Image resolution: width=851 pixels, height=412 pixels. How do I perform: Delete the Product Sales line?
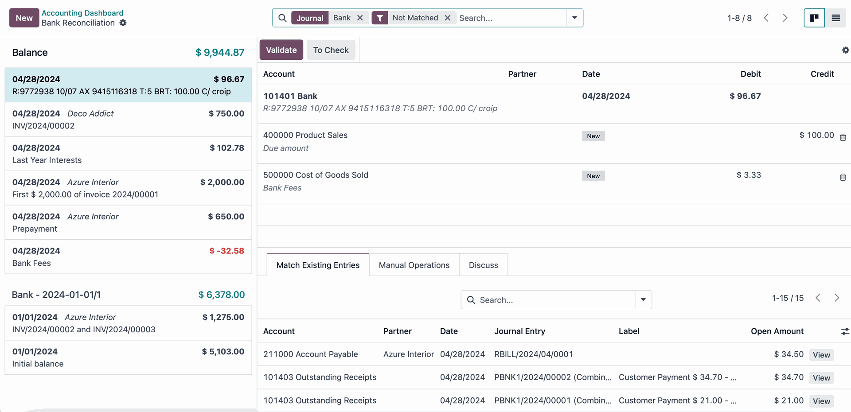(x=842, y=137)
